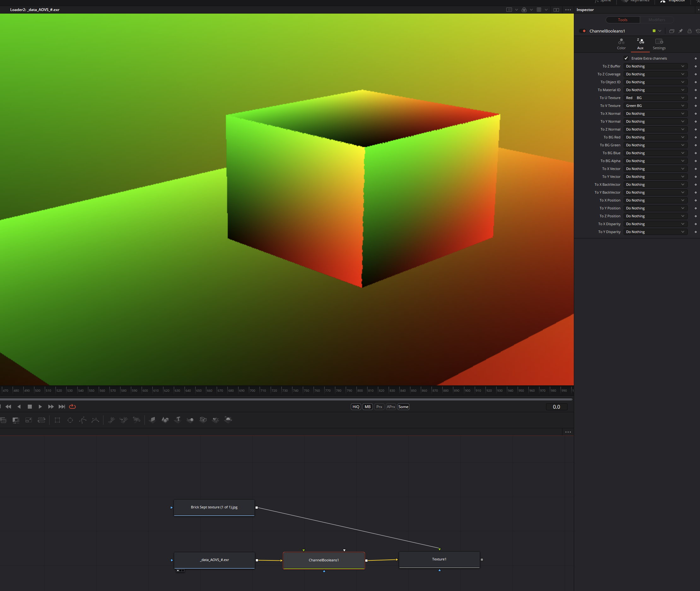Viewport: 700px width, 591px height.
Task: Click the Ellipse mask tool icon
Action: [70, 420]
